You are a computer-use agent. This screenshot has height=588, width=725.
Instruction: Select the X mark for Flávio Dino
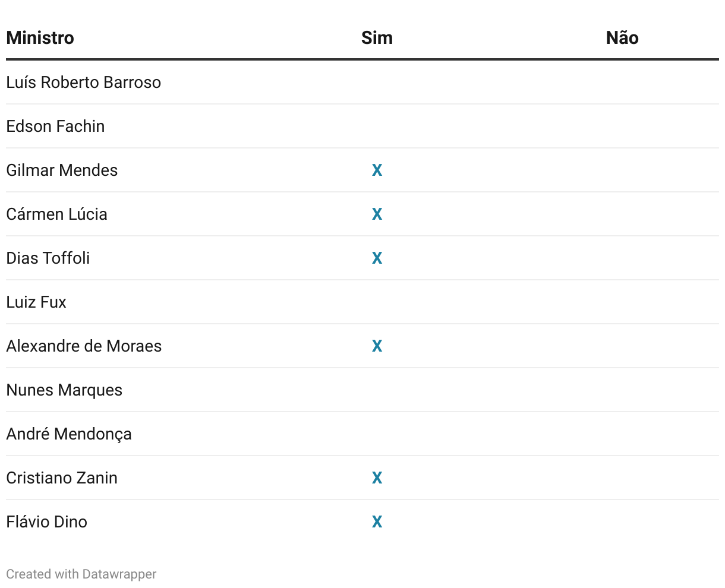coord(377,522)
